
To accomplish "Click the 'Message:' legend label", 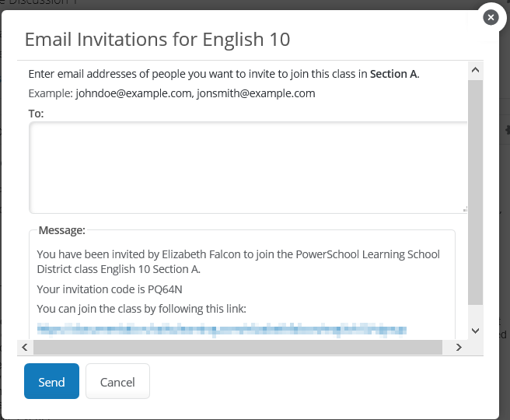I will (61, 230).
